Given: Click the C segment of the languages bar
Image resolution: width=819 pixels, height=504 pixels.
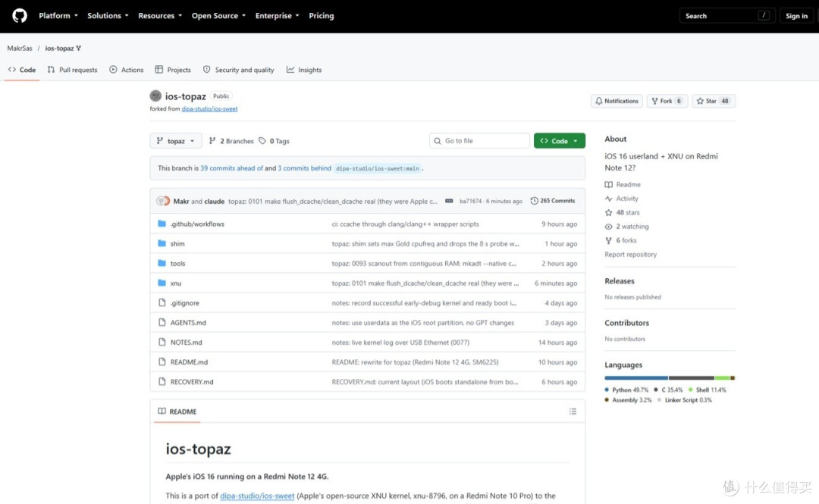Looking at the screenshot, I should click(x=691, y=377).
